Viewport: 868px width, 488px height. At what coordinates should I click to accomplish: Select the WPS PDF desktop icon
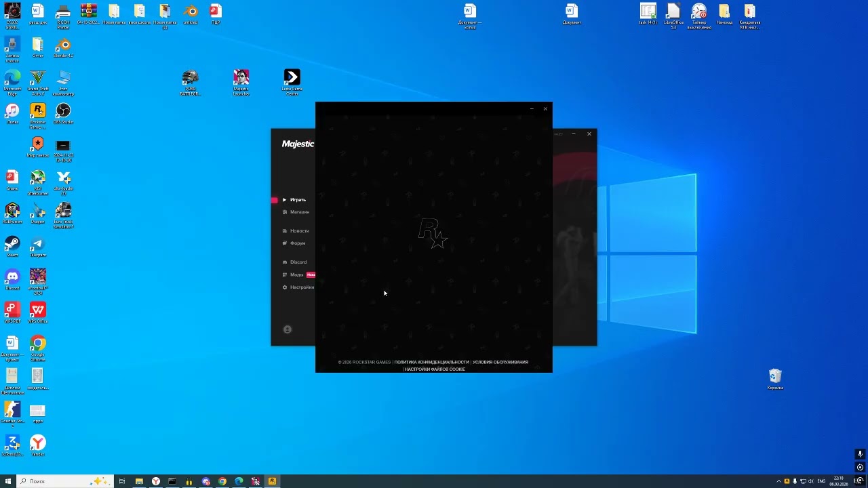click(12, 312)
